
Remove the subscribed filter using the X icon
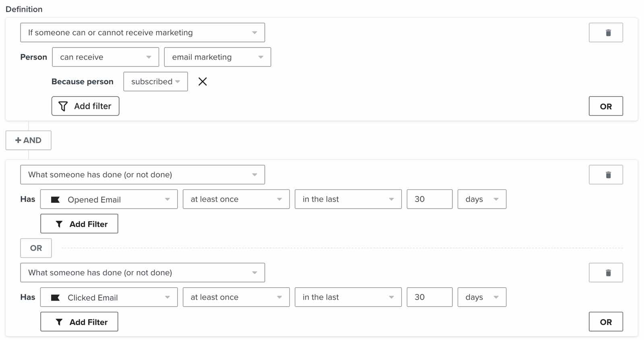tap(203, 81)
